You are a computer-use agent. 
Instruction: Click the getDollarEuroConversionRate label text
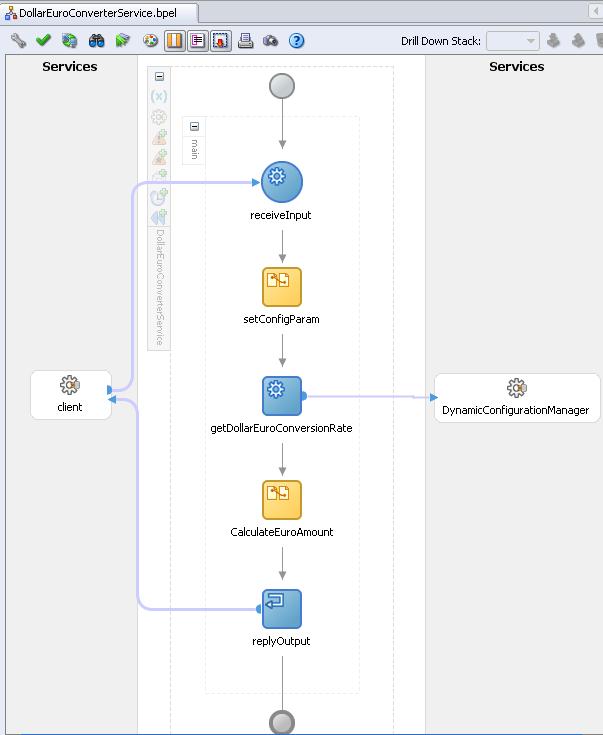281,428
